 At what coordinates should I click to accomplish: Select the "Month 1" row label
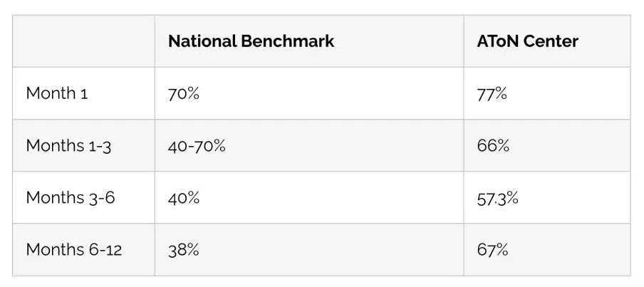[x=57, y=93]
